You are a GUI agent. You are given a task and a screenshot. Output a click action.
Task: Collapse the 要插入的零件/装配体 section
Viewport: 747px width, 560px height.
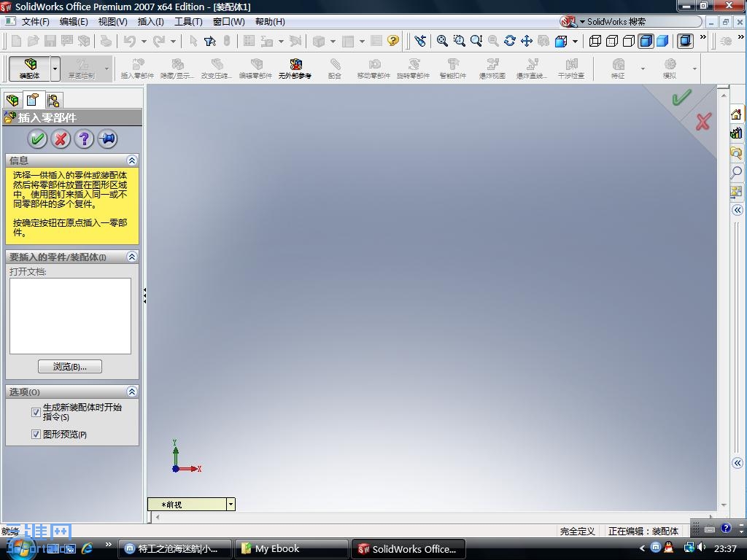pyautogui.click(x=132, y=257)
